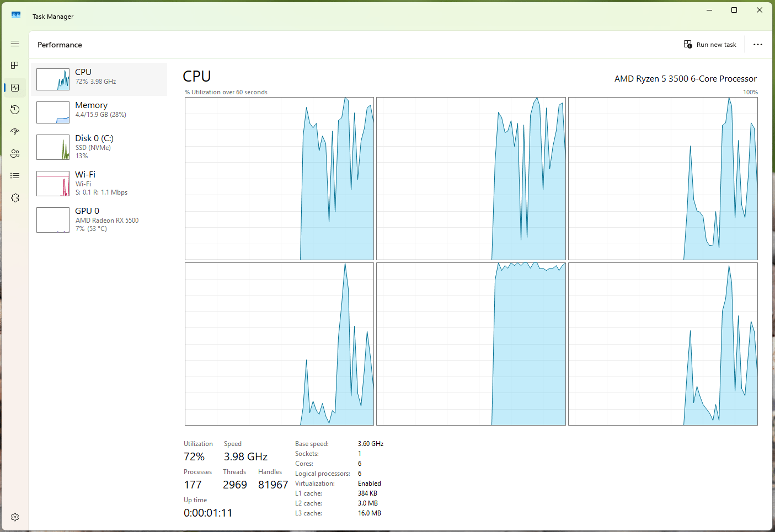Click the Cores label
Viewport: 775px width, 532px height.
pos(304,464)
